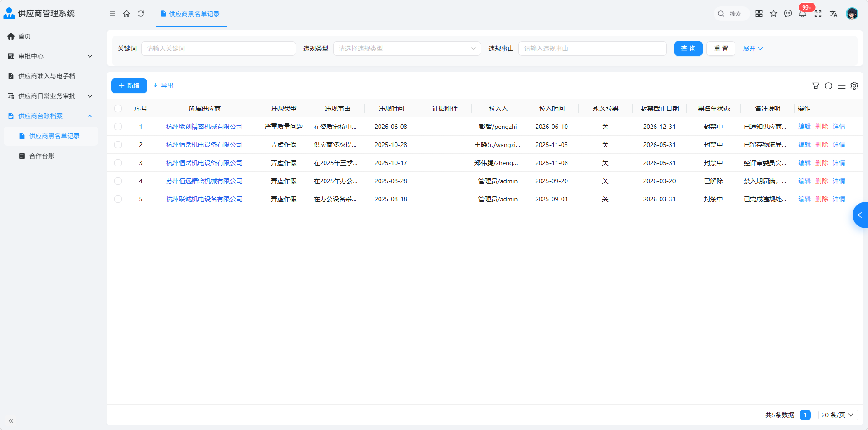Open the notifications bell with 99+ badge
868x430 pixels.
pos(803,14)
